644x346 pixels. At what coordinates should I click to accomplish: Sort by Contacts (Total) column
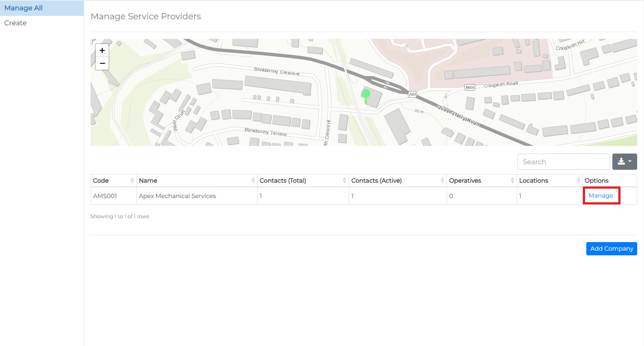click(303, 180)
